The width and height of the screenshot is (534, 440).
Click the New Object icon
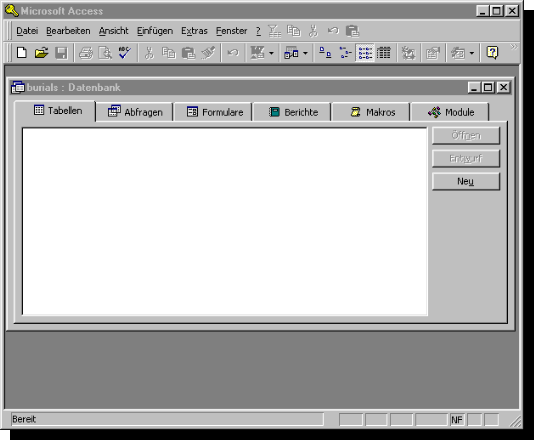point(458,53)
